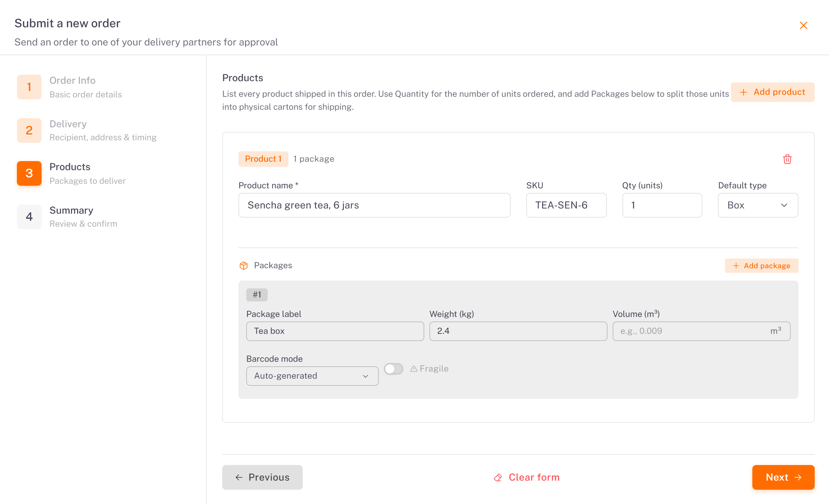This screenshot has width=829, height=504.
Task: Click the Package label field
Action: click(x=335, y=331)
